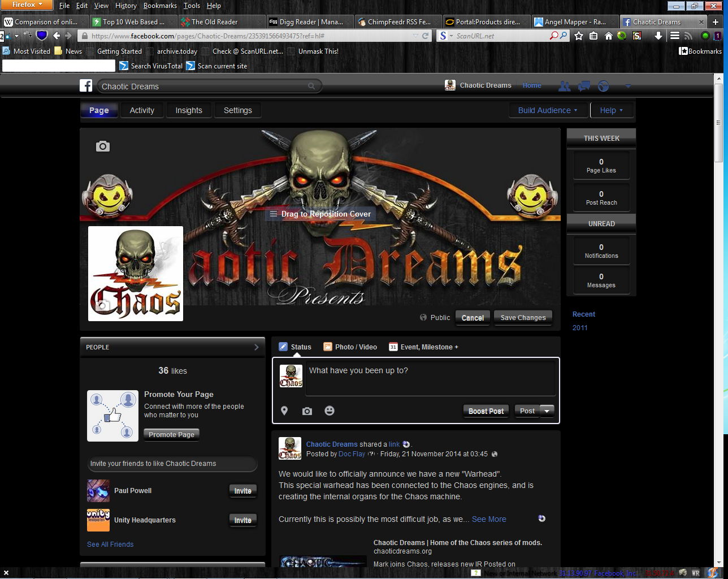Image resolution: width=728 pixels, height=579 pixels.
Task: Click the blue shield icon in navigation toolbar
Action: (42, 36)
